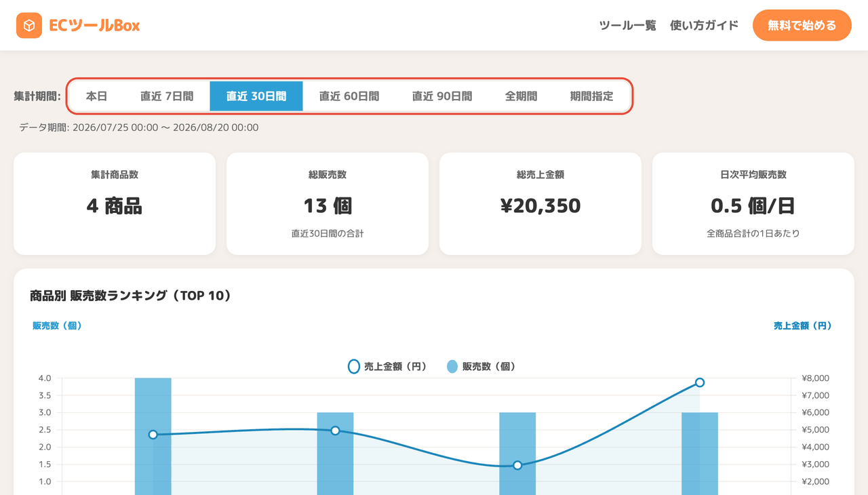Click the 販売数（個） left axis title
The width and height of the screenshot is (868, 495).
pos(57,325)
